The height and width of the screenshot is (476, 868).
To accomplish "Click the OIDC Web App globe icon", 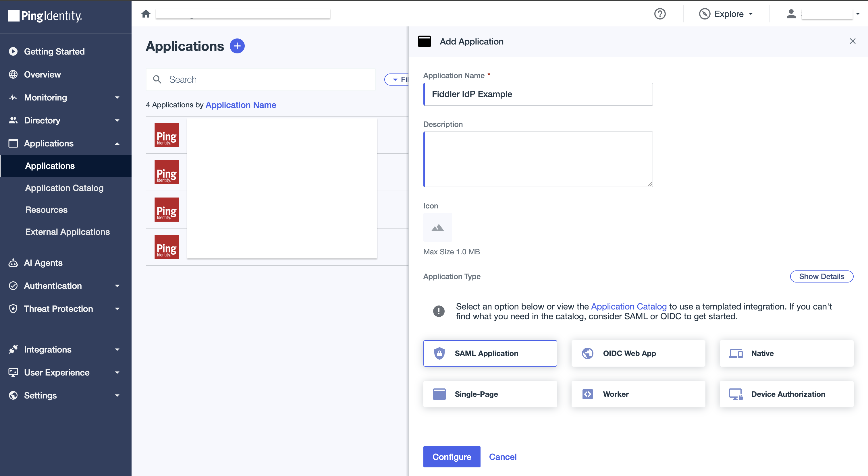I will click(x=587, y=353).
